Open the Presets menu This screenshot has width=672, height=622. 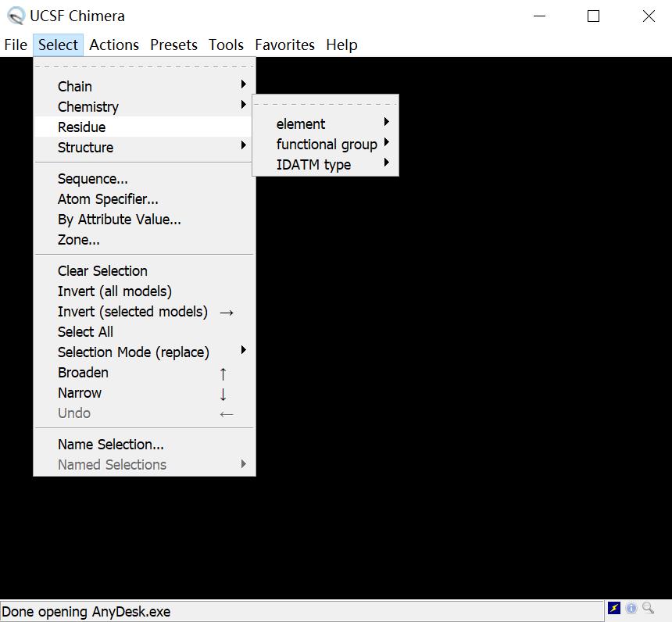[173, 45]
